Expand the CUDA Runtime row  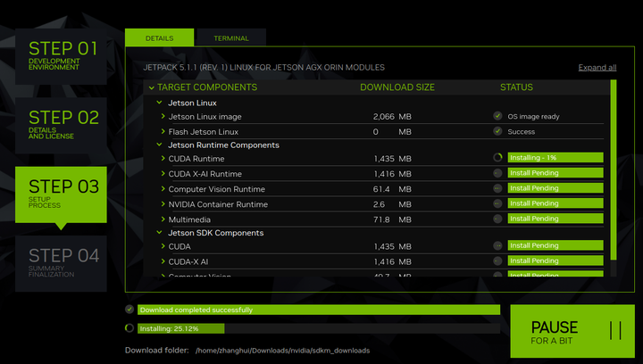[163, 159]
